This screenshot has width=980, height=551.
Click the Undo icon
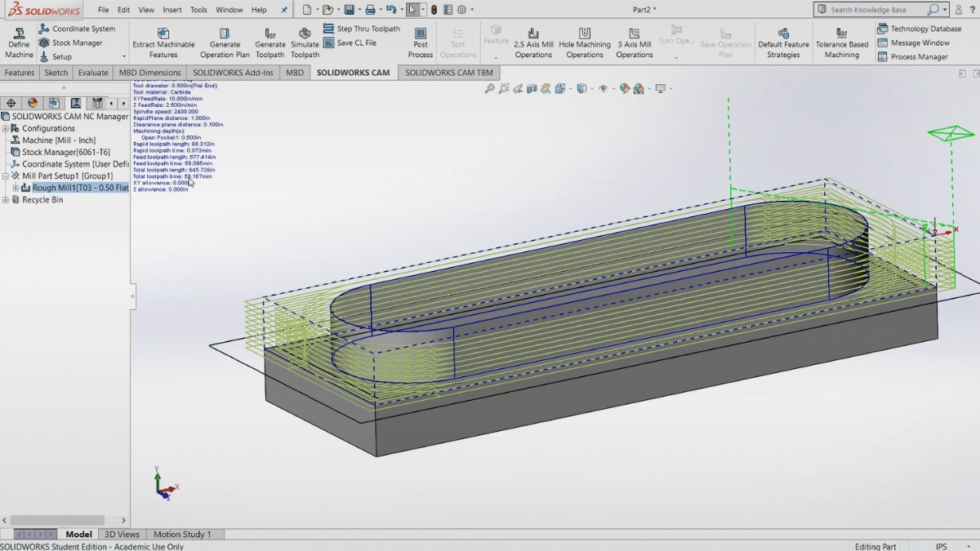(x=391, y=10)
